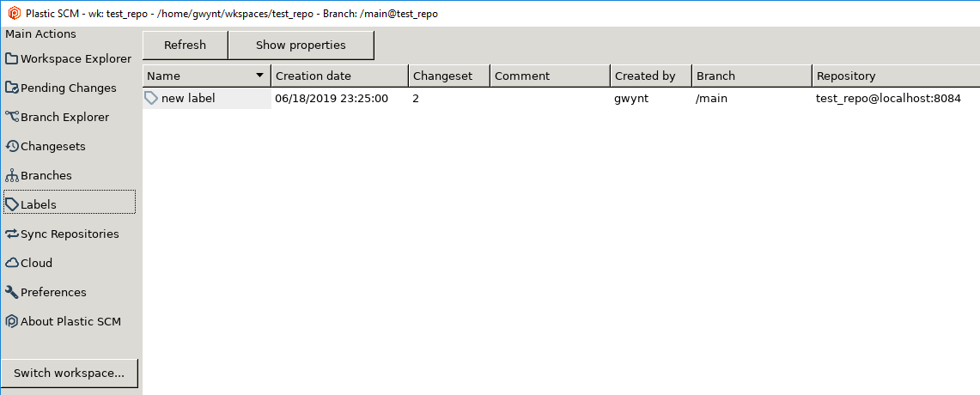980x395 pixels.
Task: Click creation date 06/18/2019 23:25:00
Action: click(332, 98)
